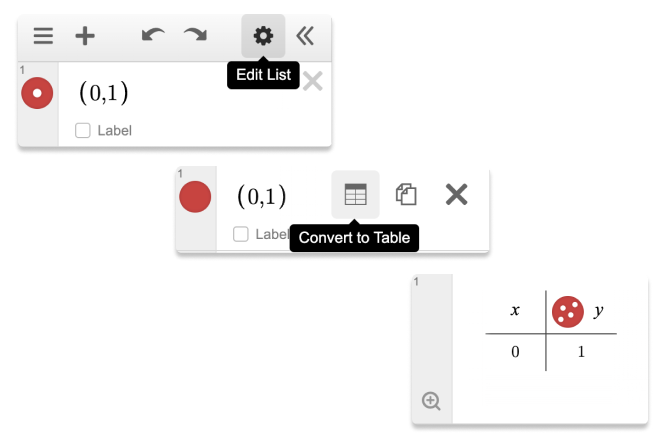Click the Convert to Table icon
The image size is (666, 440).
point(355,195)
